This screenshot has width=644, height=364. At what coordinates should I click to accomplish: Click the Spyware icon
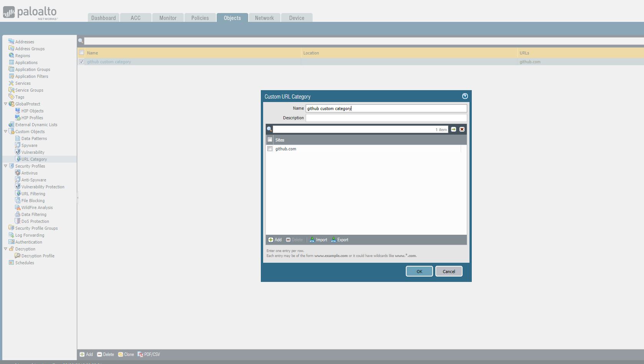point(17,145)
